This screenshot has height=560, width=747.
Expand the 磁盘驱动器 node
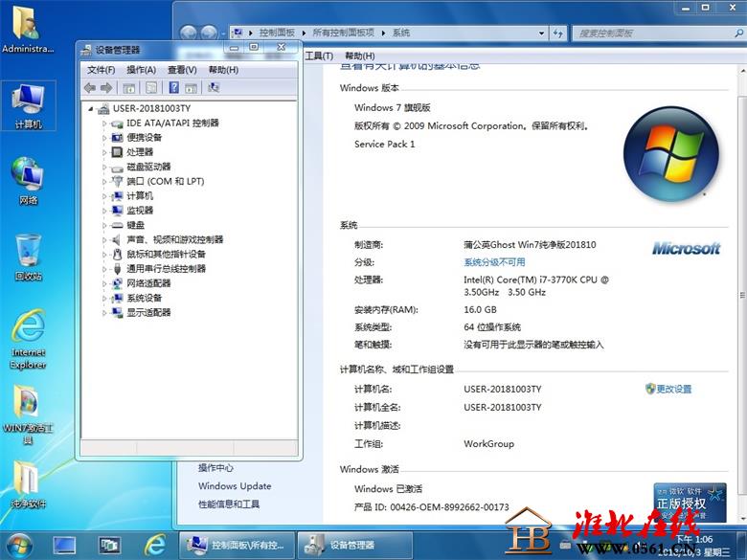[104, 168]
